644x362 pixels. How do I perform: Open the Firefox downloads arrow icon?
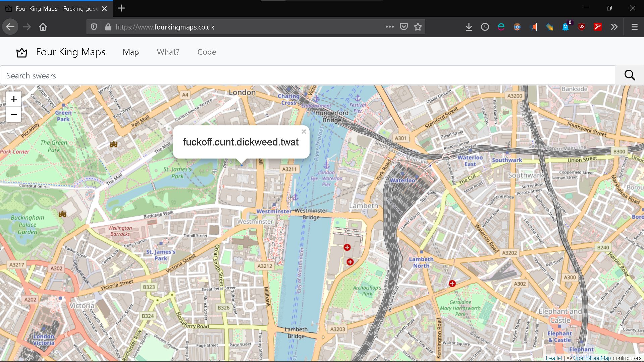469,27
